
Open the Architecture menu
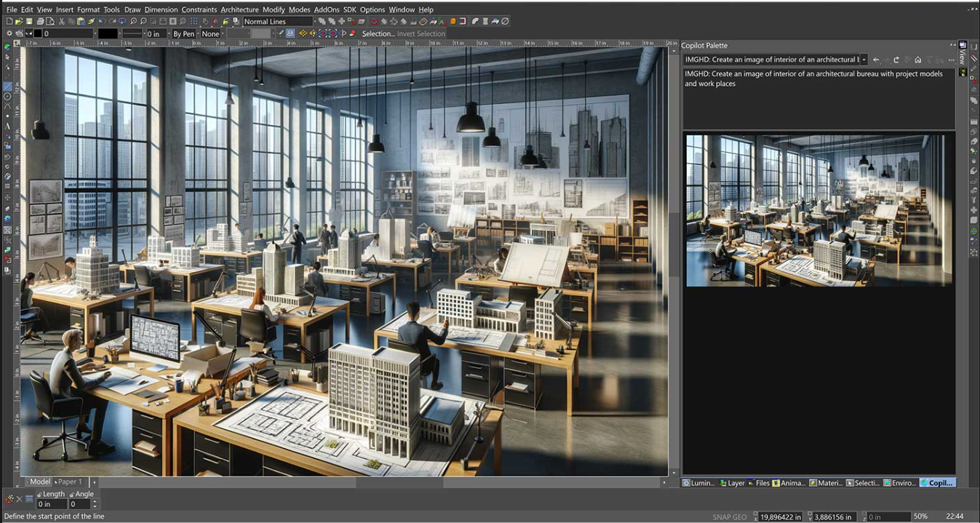click(x=239, y=9)
